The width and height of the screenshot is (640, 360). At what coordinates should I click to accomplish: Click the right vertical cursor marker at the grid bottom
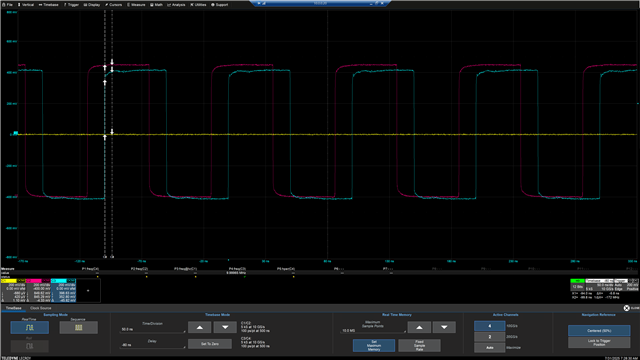coord(112,257)
